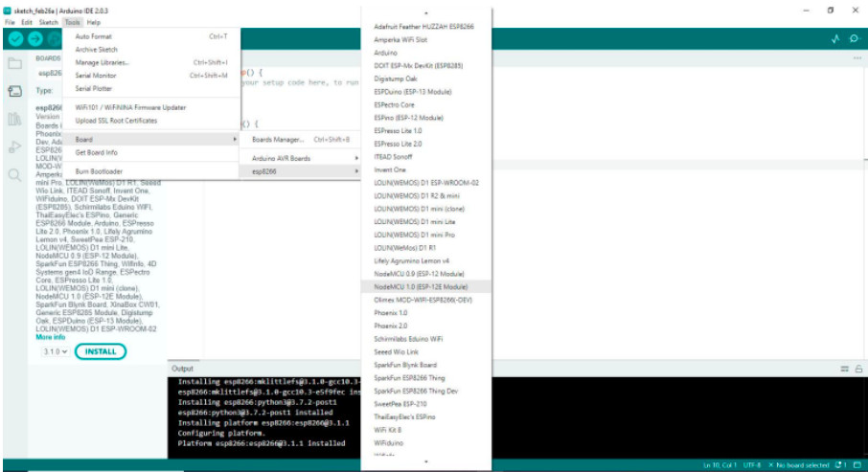The height and width of the screenshot is (472, 868).
Task: Open the Library Manager sidebar icon
Action: coord(15,119)
